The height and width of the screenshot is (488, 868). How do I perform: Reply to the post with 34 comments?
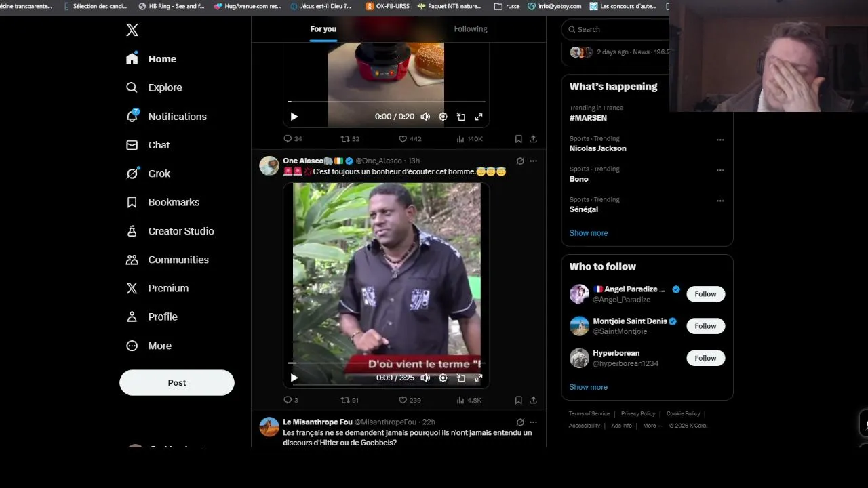pyautogui.click(x=293, y=138)
